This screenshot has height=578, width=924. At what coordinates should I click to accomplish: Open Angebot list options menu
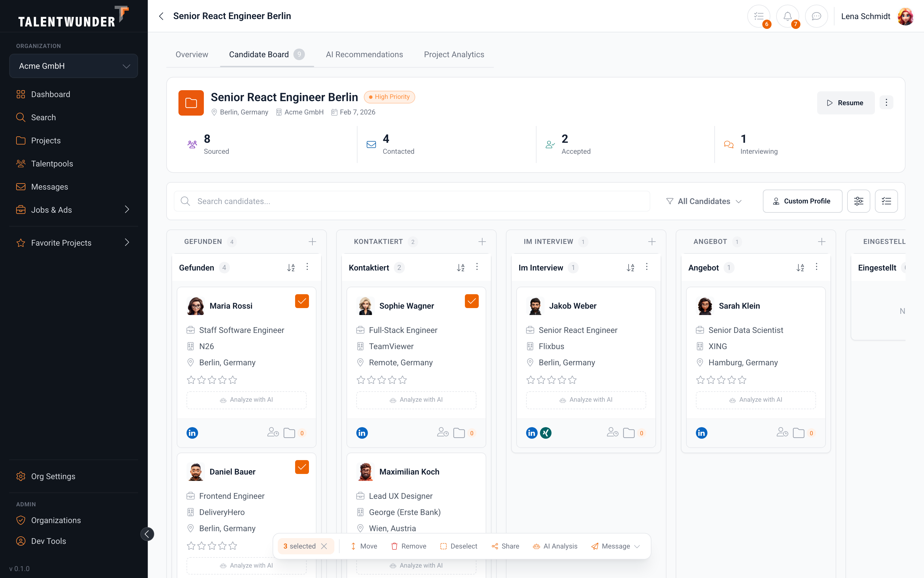[x=816, y=267]
